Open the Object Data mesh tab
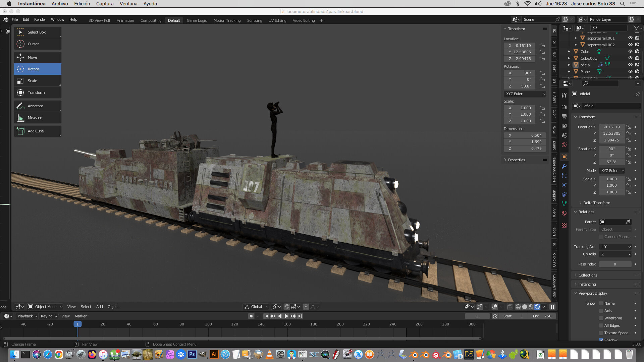 click(564, 204)
